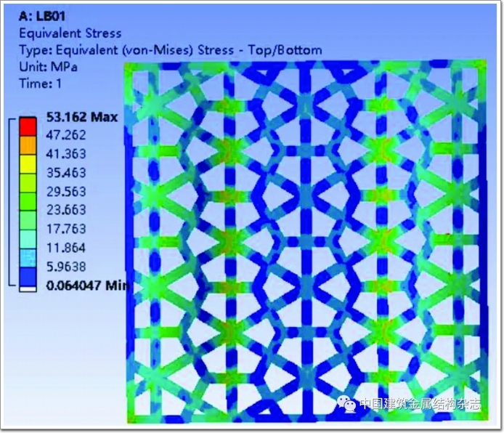Select the 47.262 legend label
Screen dimensions: 504x433
pos(66,136)
